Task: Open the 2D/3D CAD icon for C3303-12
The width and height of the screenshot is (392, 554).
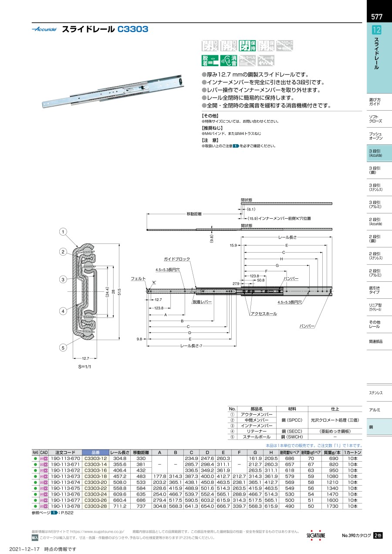Action: coord(44,459)
